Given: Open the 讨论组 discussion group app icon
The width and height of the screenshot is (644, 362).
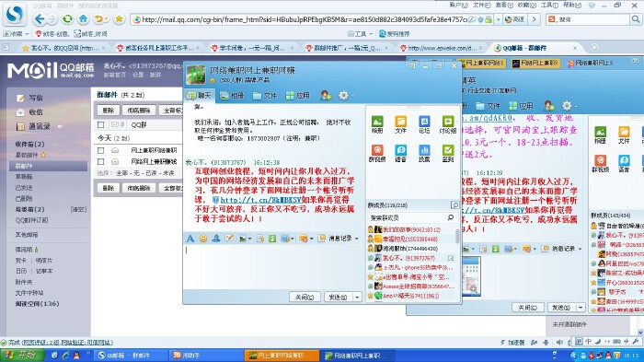Looking at the screenshot, I should click(x=448, y=124).
